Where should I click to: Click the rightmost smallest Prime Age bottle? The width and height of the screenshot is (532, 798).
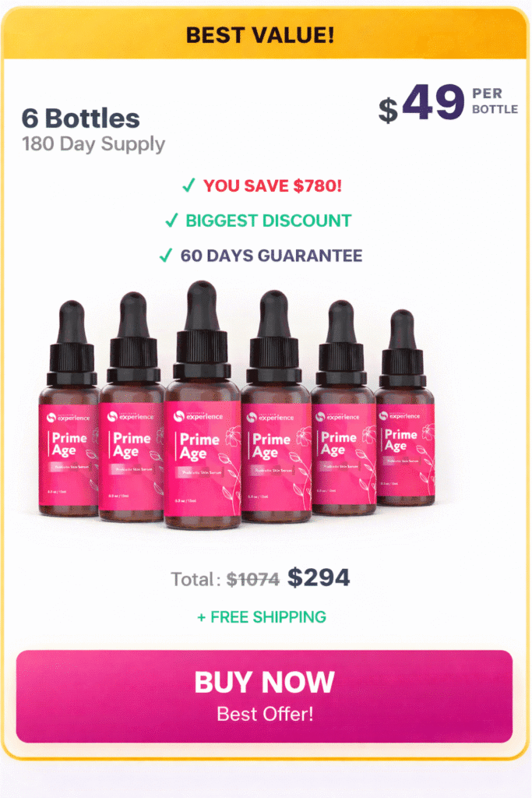405,407
